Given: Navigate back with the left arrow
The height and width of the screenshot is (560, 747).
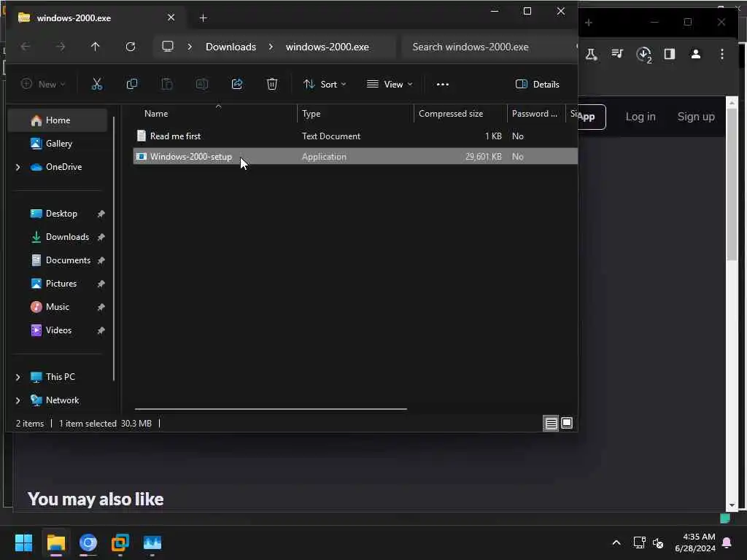Looking at the screenshot, I should (x=26, y=47).
